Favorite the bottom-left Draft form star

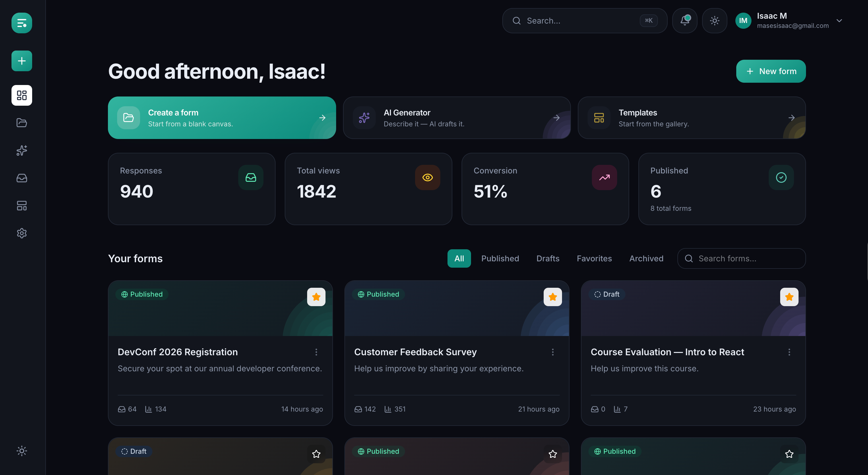coord(316,454)
